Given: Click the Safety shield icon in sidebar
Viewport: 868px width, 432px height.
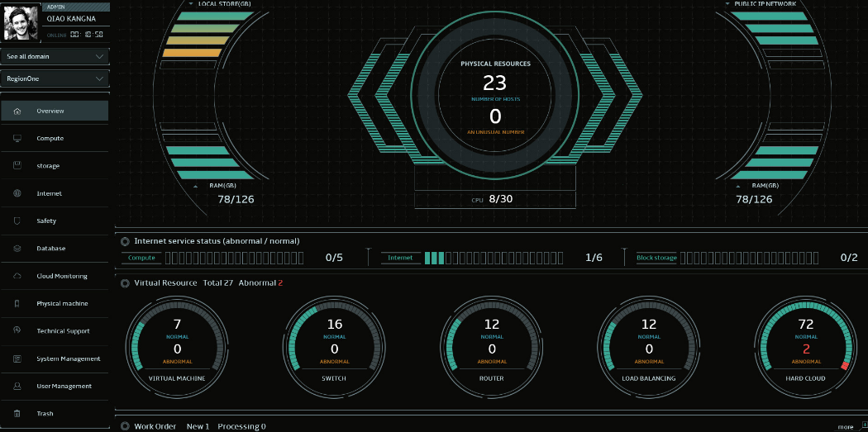Looking at the screenshot, I should click(17, 221).
